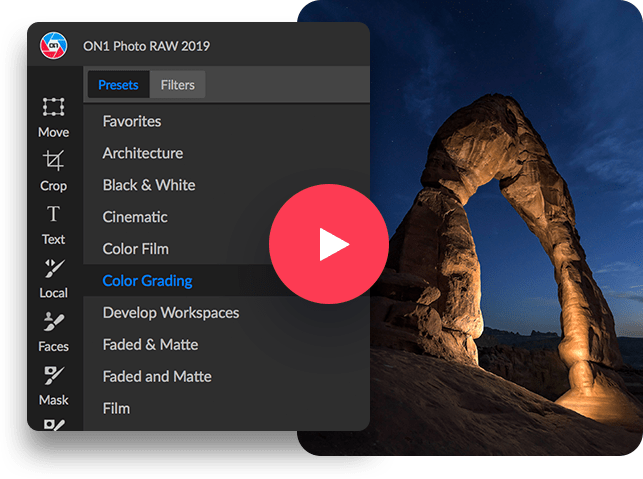The width and height of the screenshot is (643, 479).
Task: Play the video with red play button
Action: (x=329, y=244)
